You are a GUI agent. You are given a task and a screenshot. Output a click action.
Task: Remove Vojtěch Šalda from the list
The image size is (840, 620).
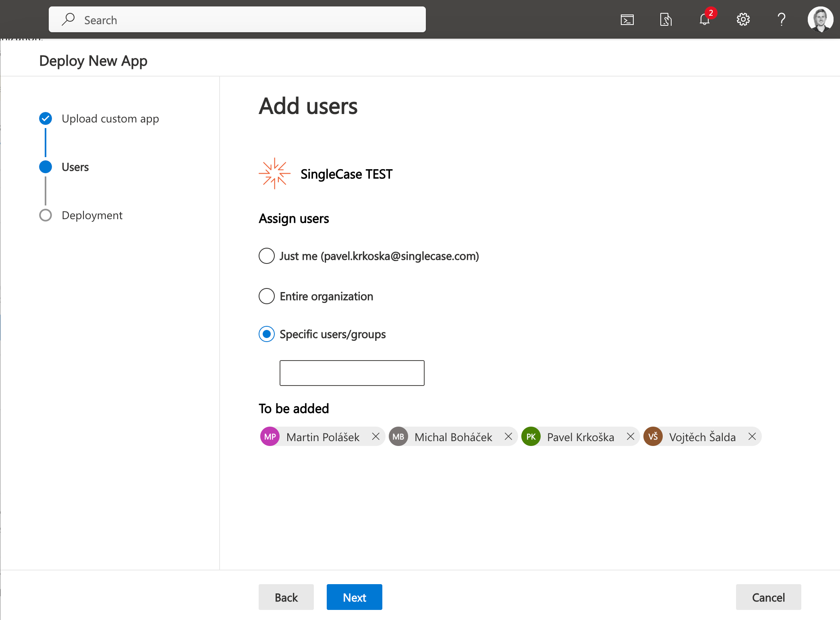[752, 437]
